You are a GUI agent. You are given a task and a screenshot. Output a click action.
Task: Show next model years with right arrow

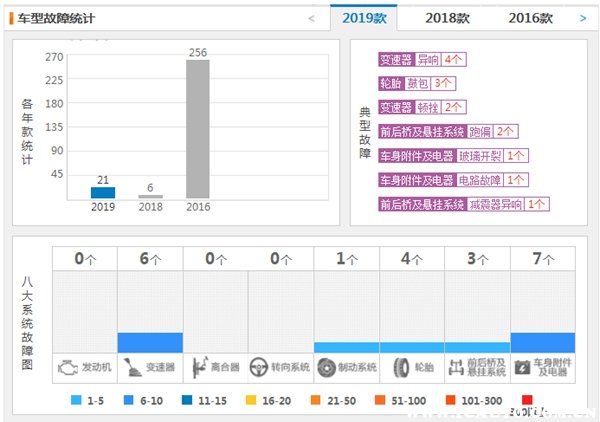click(x=583, y=18)
